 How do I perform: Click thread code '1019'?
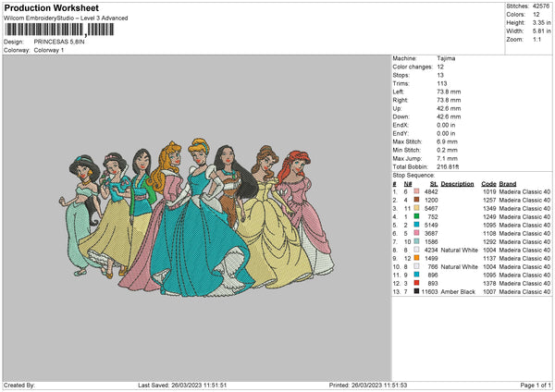tap(489, 191)
